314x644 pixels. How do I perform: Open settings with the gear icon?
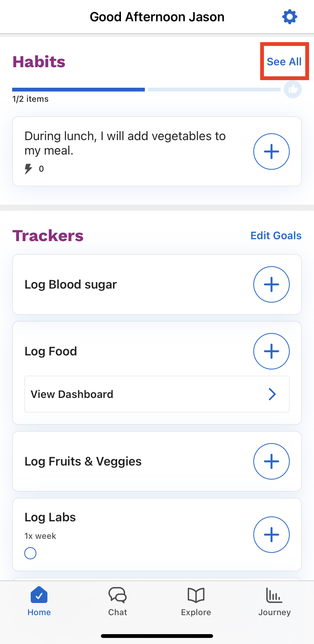click(290, 17)
